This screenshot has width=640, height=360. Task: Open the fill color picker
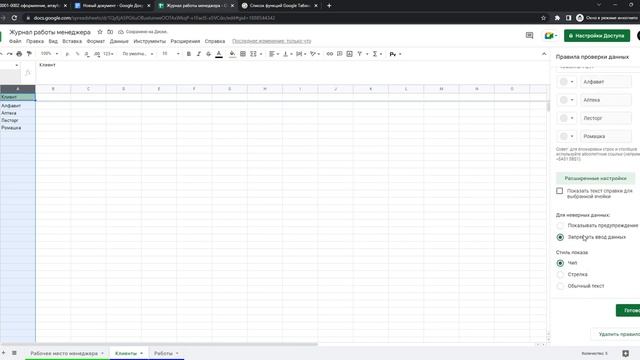pos(232,54)
